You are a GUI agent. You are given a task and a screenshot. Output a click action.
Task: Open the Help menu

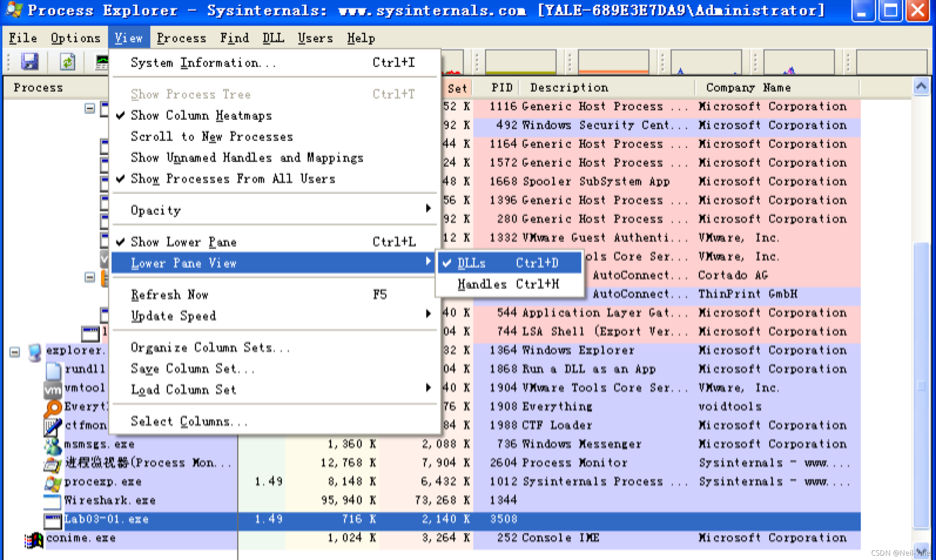pyautogui.click(x=361, y=38)
